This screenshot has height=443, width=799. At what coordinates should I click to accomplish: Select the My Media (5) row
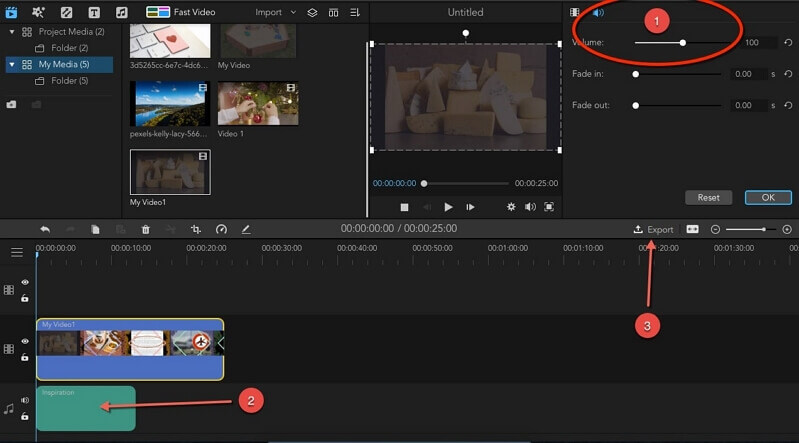(x=59, y=64)
